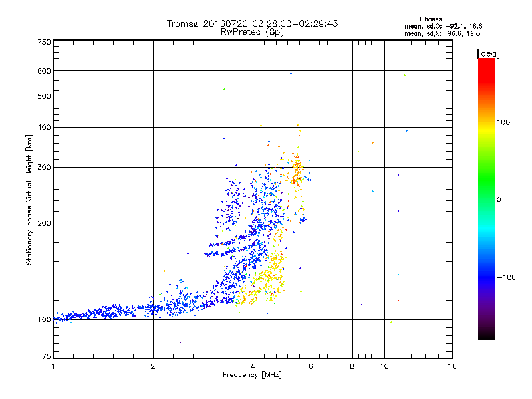
Task: Click the green outlier point near 520 km
Action: pos(224,90)
